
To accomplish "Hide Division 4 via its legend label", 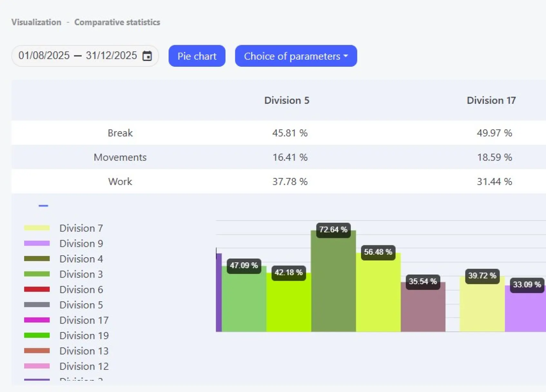I will (81, 259).
